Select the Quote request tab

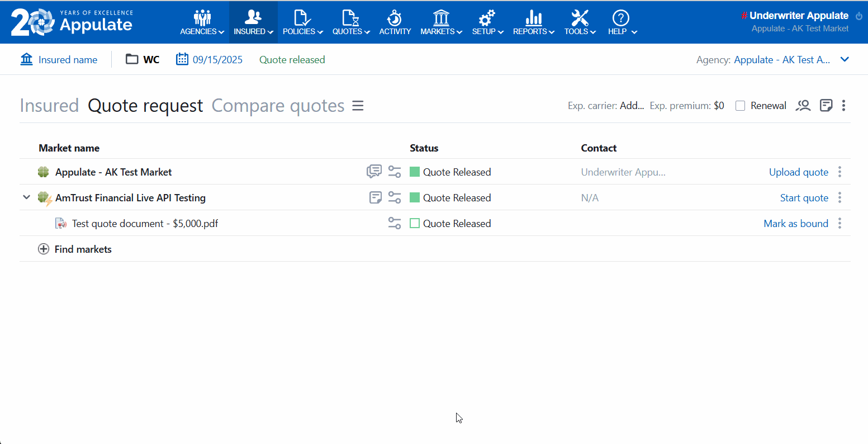pyautogui.click(x=145, y=106)
